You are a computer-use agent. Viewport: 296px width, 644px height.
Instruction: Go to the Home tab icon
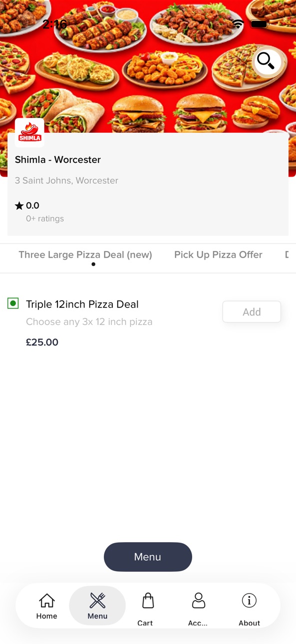click(47, 601)
